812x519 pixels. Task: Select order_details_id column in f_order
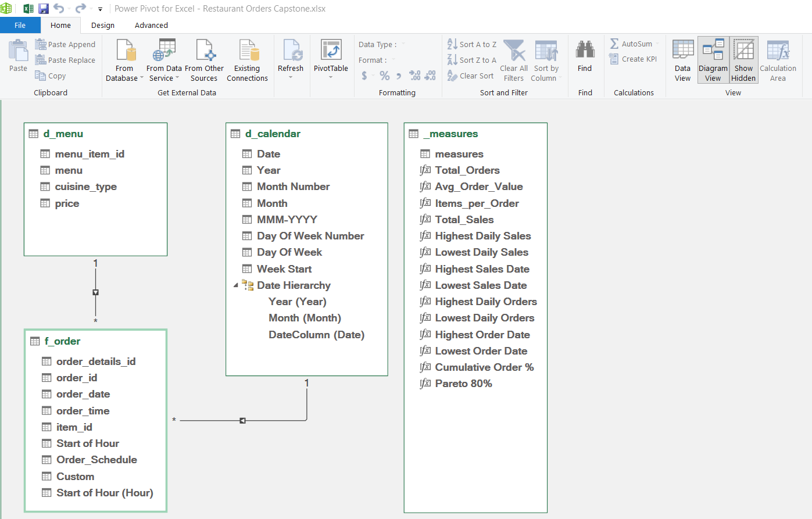click(x=95, y=361)
